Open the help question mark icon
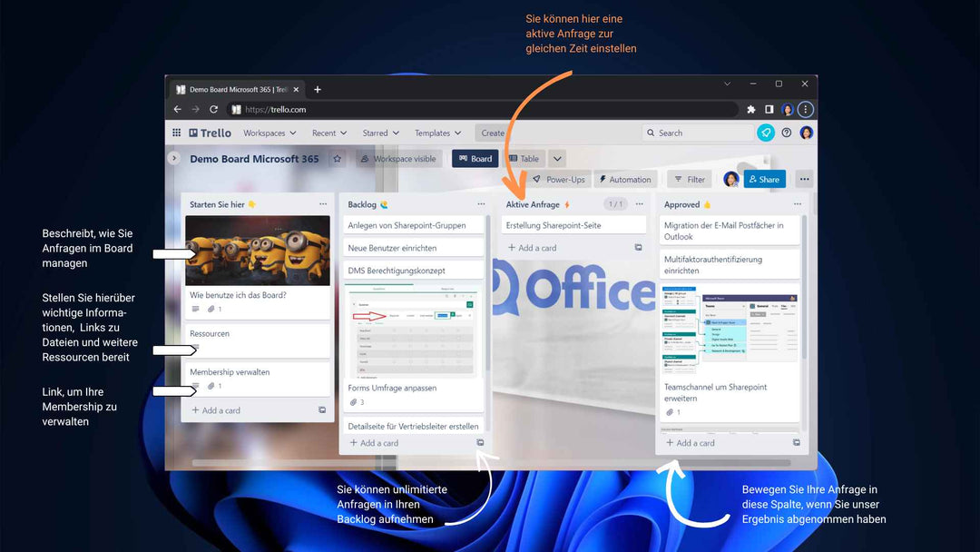Image resolution: width=980 pixels, height=552 pixels. tap(787, 133)
